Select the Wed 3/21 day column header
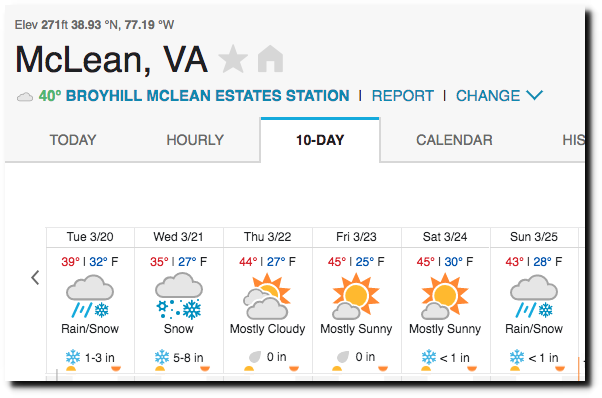 tap(179, 237)
